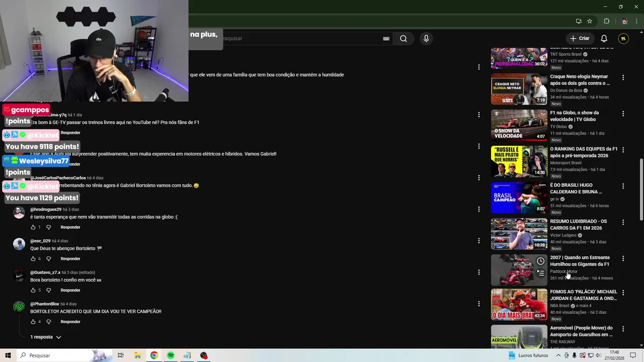
Task: Open options menu for JoséCarlosPachecoCarlos comment
Action: click(478, 177)
